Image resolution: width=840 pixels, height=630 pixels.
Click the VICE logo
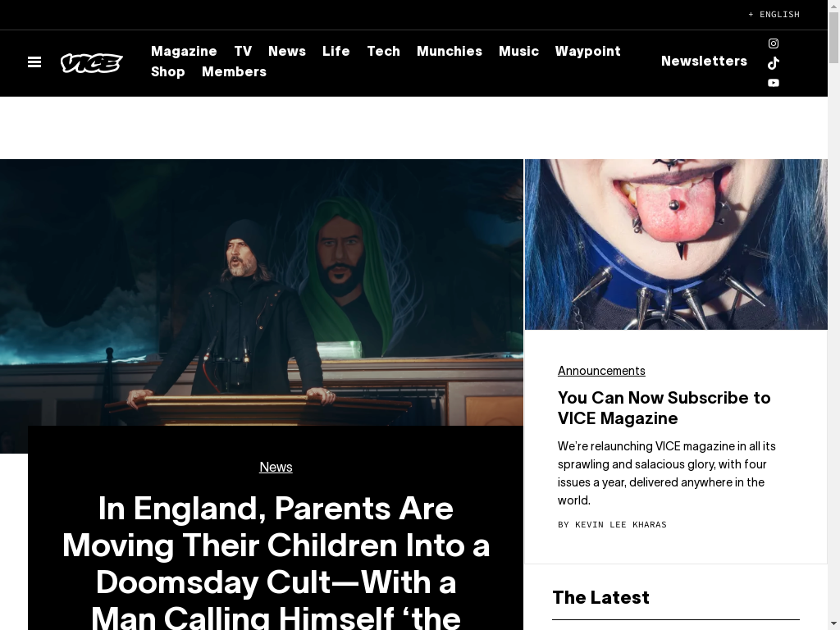point(92,62)
